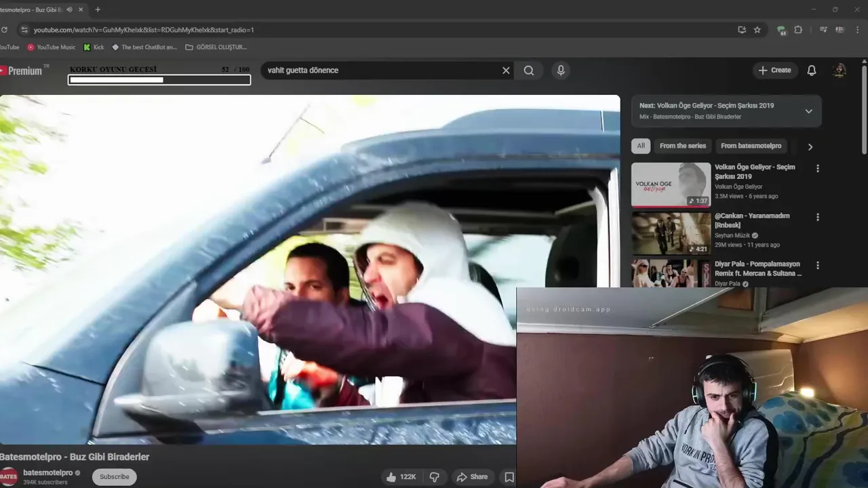Open the Extensions puzzle icon
Viewport: 868px width, 488px height.
[x=798, y=30]
